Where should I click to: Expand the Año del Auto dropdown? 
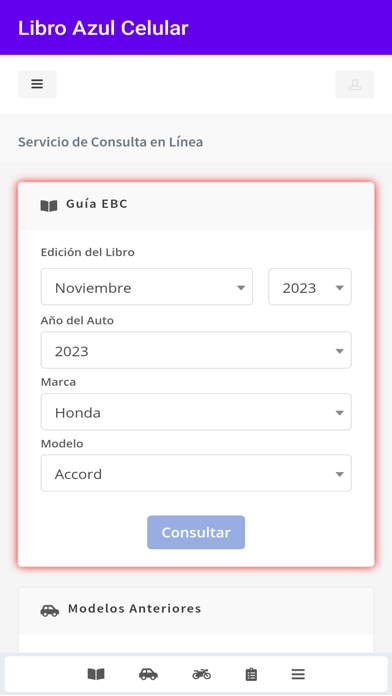tap(196, 350)
